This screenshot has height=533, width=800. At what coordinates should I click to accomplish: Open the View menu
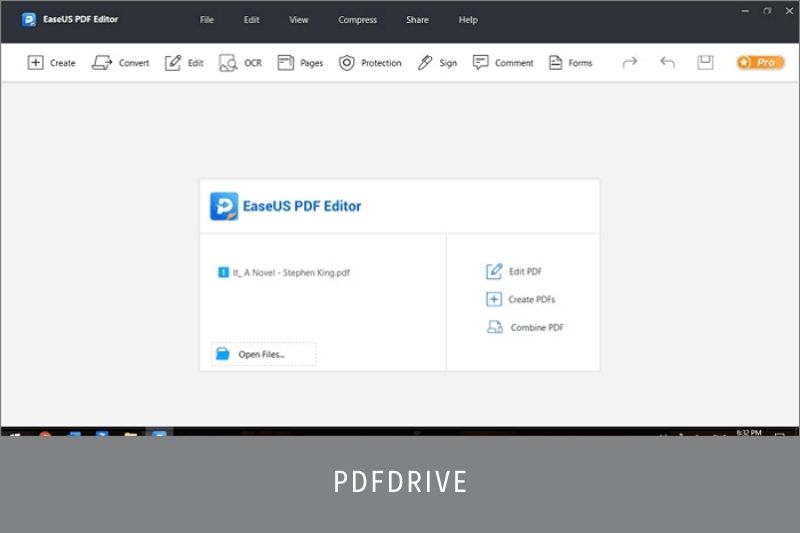298,20
